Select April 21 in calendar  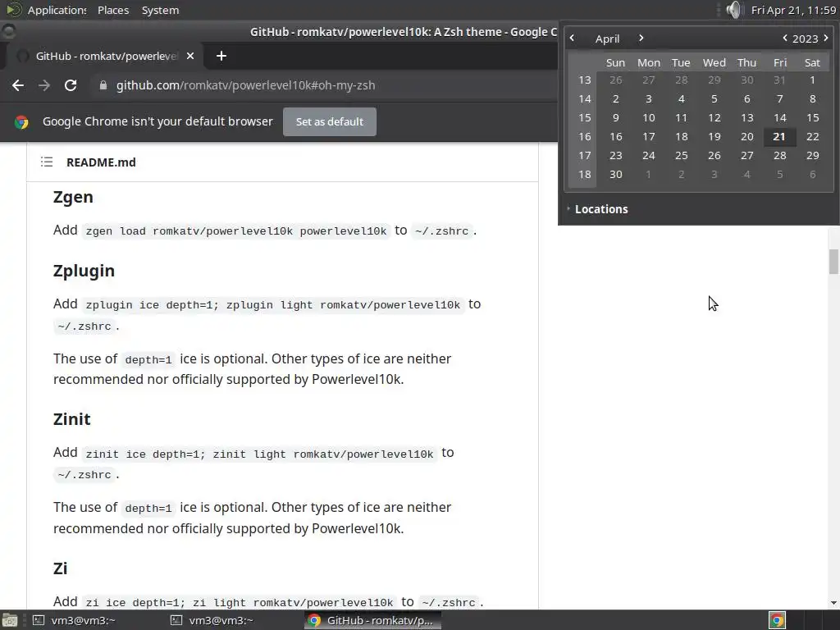(779, 137)
